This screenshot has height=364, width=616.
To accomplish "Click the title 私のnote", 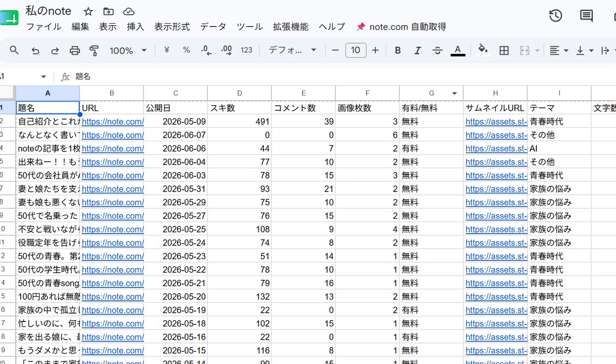I will tap(48, 11).
